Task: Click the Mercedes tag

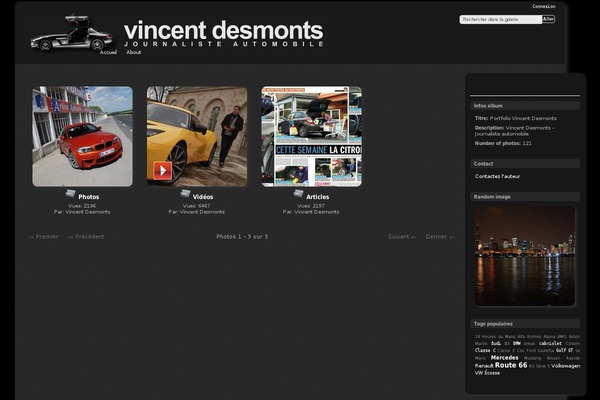Action: pyautogui.click(x=504, y=358)
